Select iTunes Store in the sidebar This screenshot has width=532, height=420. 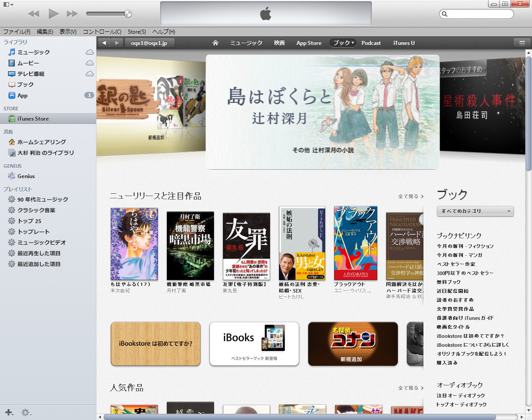48,118
